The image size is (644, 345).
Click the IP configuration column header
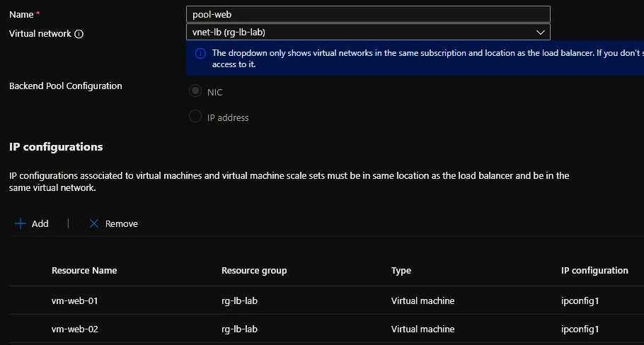[594, 270]
